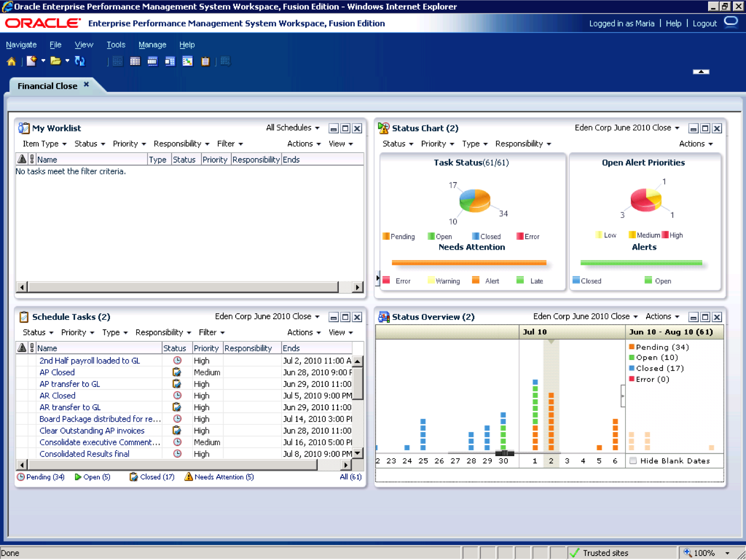Click Task Status pie chart
Screen dimensions: 746x560
click(x=474, y=200)
